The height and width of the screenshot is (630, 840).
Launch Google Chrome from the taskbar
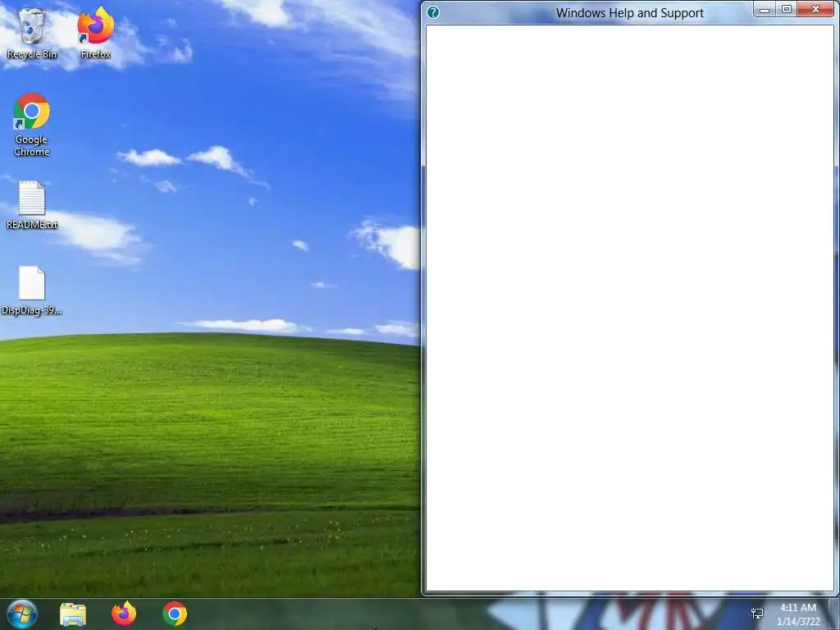175,614
